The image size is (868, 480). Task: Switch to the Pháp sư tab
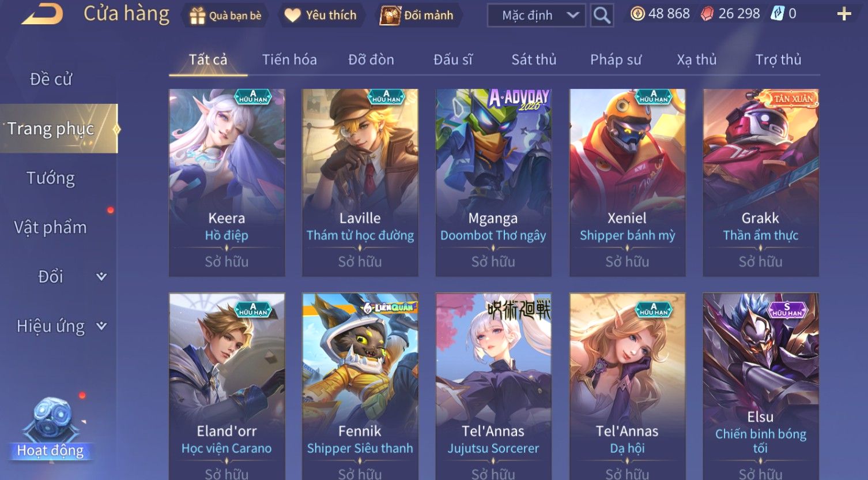pos(616,59)
